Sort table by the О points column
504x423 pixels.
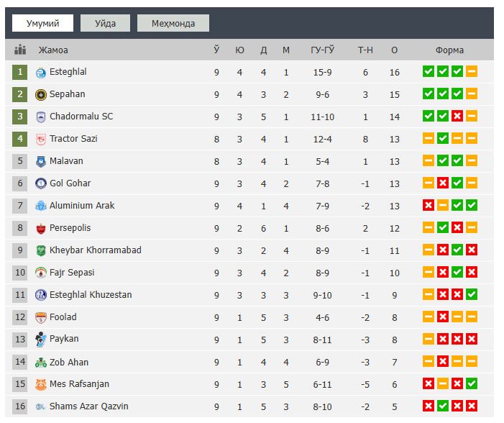tap(394, 50)
